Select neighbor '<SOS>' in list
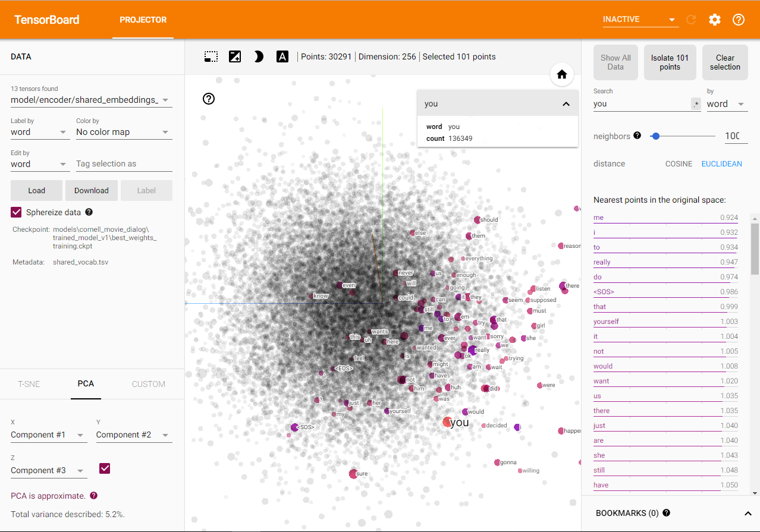Viewport: 760px width, 532px height. click(x=665, y=292)
